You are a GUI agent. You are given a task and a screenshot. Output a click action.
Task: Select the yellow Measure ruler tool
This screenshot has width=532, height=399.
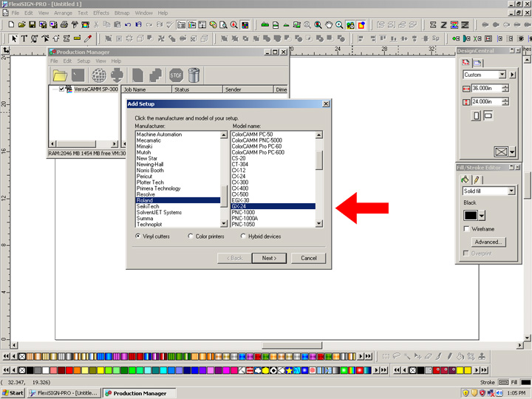tap(77, 38)
